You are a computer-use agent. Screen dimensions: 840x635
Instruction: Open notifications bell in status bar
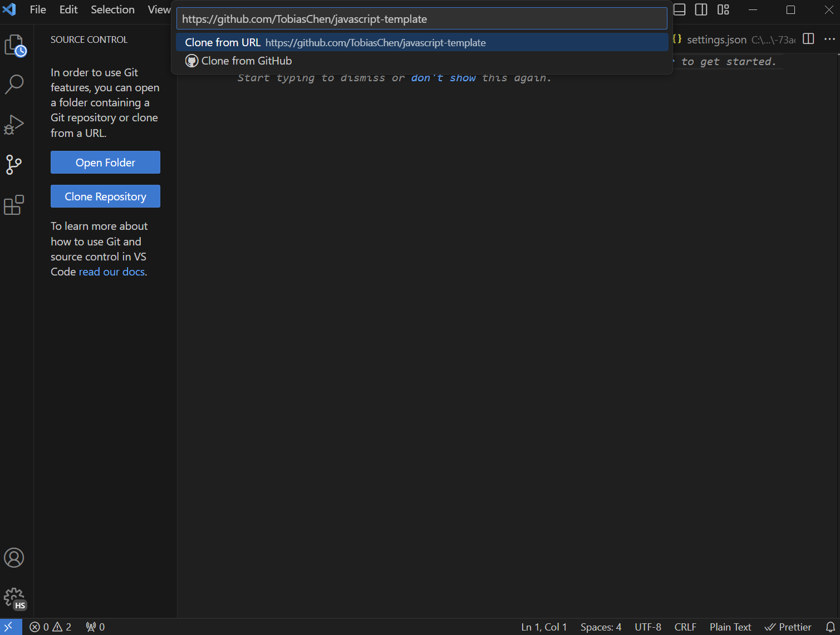830,627
